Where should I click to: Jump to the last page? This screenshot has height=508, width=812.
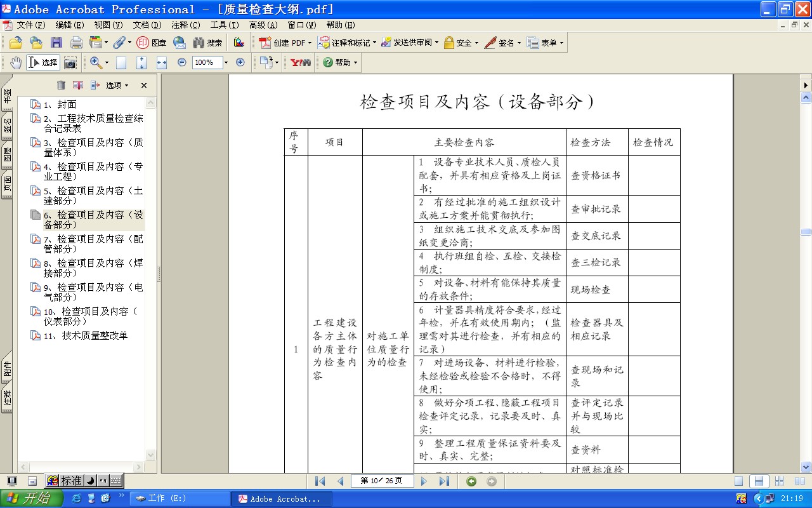pyautogui.click(x=444, y=481)
